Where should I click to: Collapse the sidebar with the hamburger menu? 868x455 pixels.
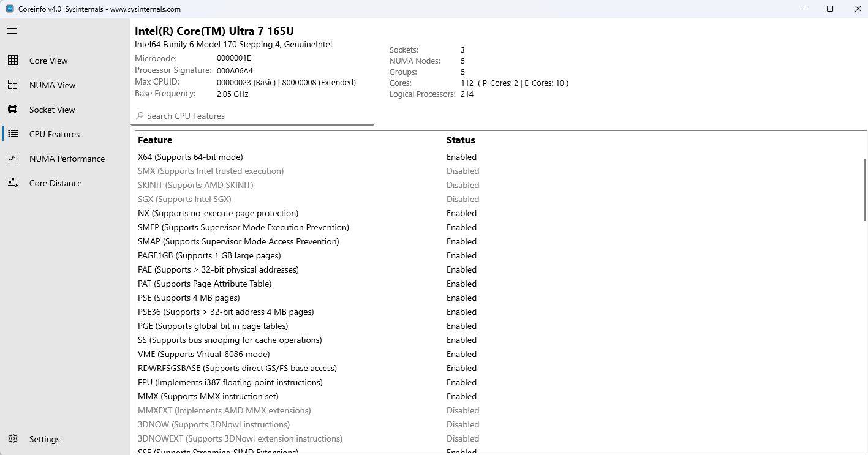pos(11,31)
